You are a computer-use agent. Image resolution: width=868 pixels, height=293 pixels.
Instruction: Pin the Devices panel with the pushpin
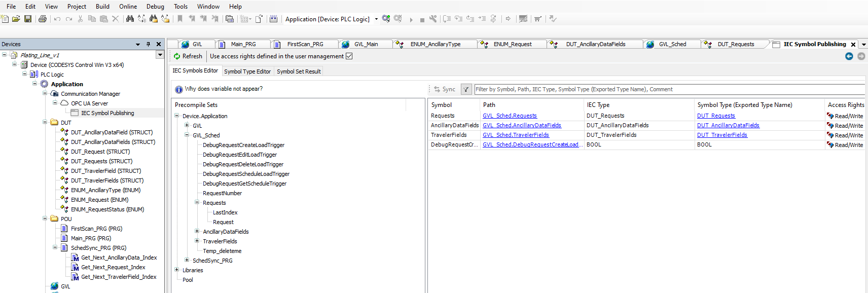148,44
